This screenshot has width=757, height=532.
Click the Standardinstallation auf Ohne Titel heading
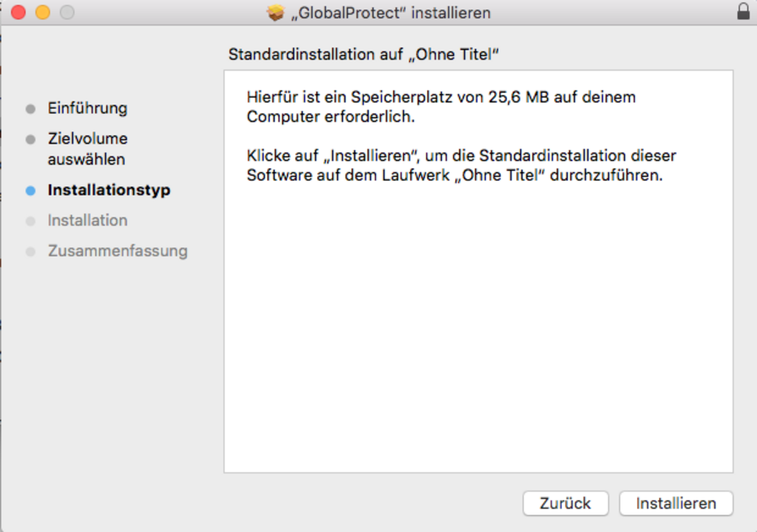click(x=363, y=54)
